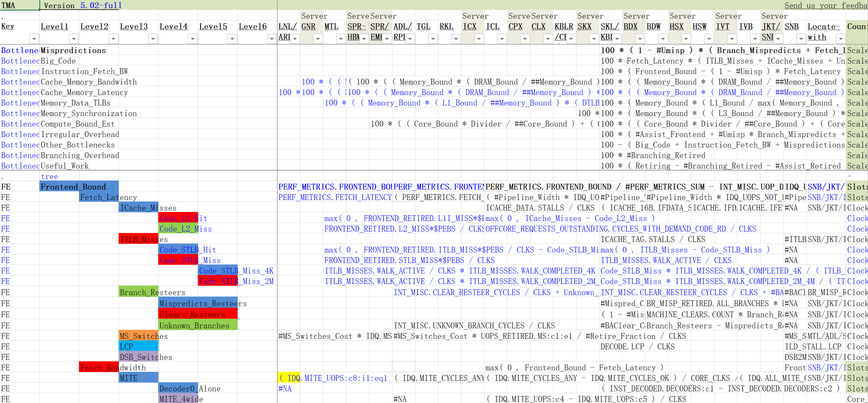
Task: Select the cyan LCP cell
Action: (x=138, y=346)
